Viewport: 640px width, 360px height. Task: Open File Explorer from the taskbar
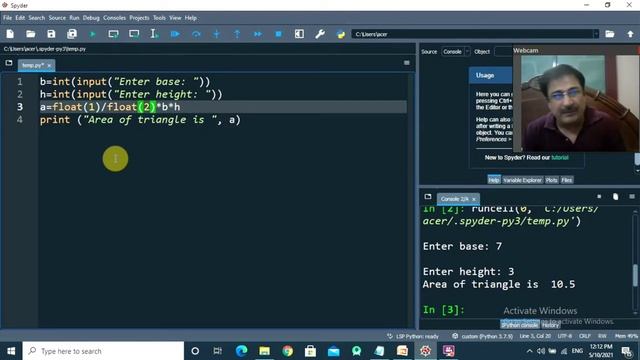264,351
